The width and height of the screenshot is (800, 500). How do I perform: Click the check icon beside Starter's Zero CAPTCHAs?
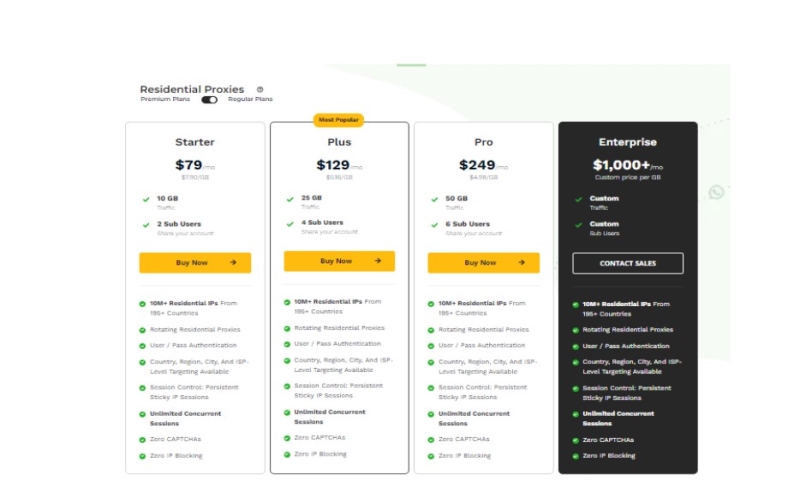[x=143, y=440]
